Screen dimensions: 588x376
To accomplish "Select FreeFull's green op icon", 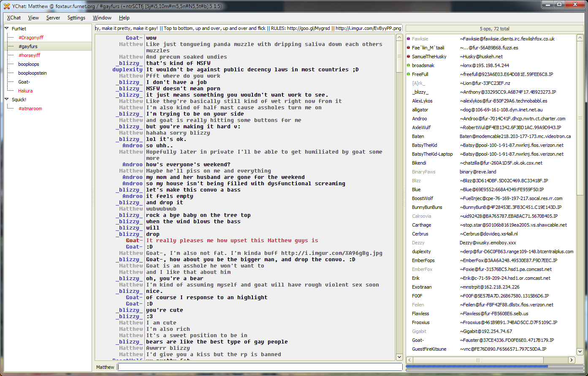I will (x=408, y=74).
